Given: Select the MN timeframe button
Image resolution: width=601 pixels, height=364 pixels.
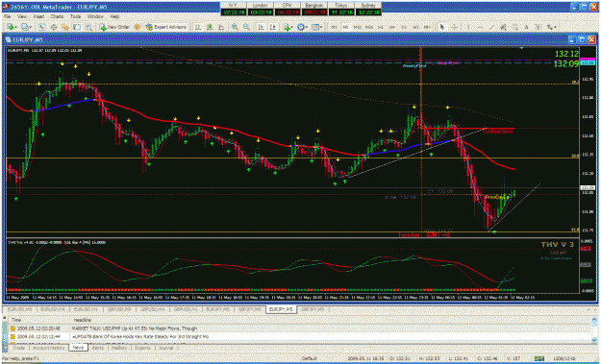Looking at the screenshot, I should (427, 27).
